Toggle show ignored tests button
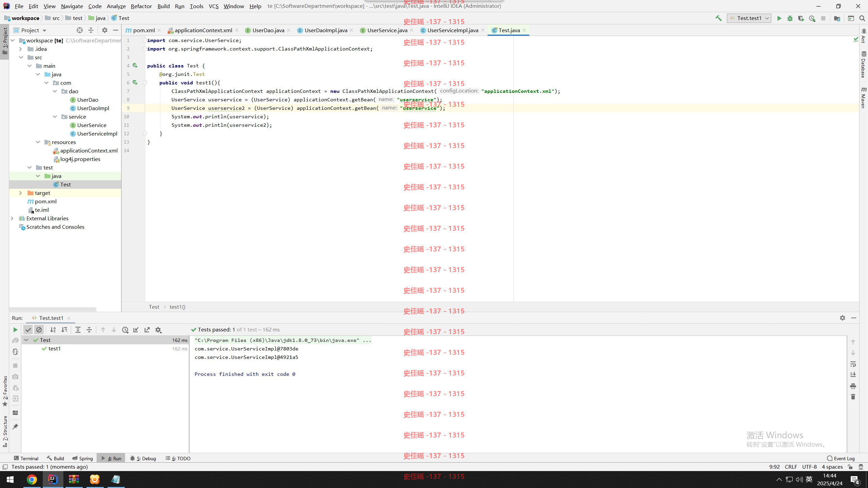This screenshot has width=868, height=488. [39, 330]
